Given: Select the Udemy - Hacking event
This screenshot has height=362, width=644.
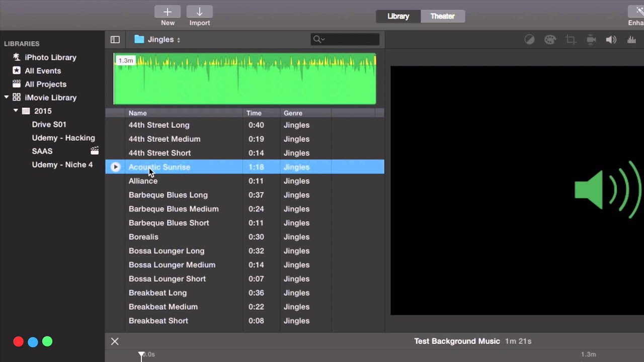Looking at the screenshot, I should 63,138.
